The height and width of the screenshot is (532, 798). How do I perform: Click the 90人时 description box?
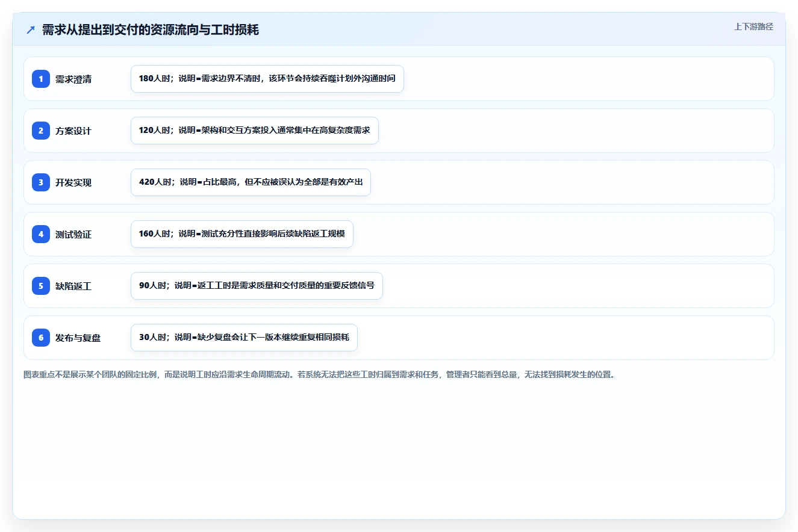point(257,286)
